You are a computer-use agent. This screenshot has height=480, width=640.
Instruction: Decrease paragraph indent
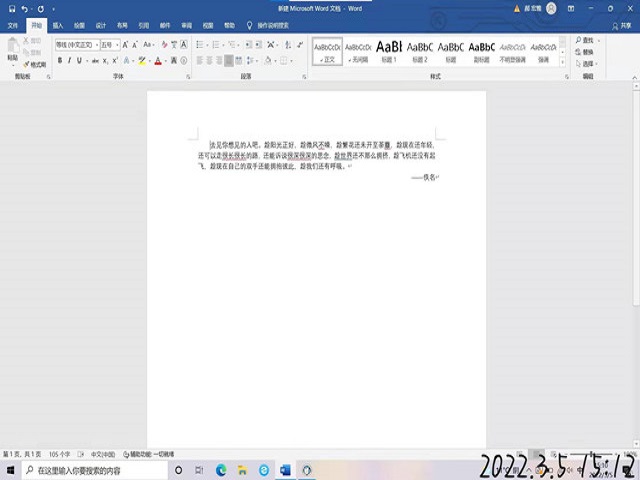coord(249,44)
